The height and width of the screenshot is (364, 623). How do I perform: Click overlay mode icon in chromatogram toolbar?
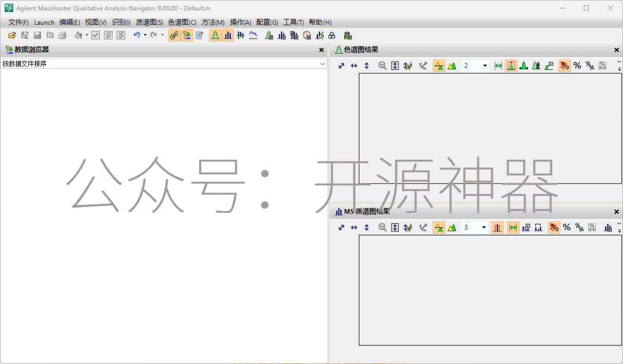click(452, 66)
